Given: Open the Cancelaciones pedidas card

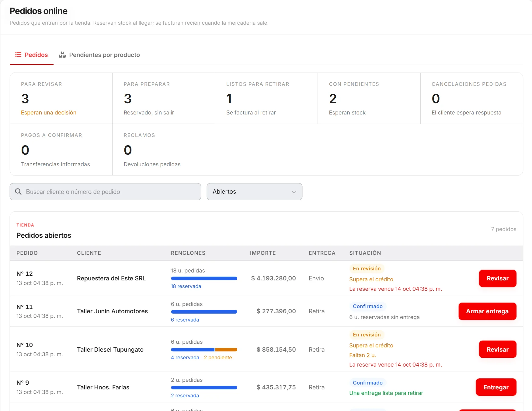Looking at the screenshot, I should (x=472, y=98).
